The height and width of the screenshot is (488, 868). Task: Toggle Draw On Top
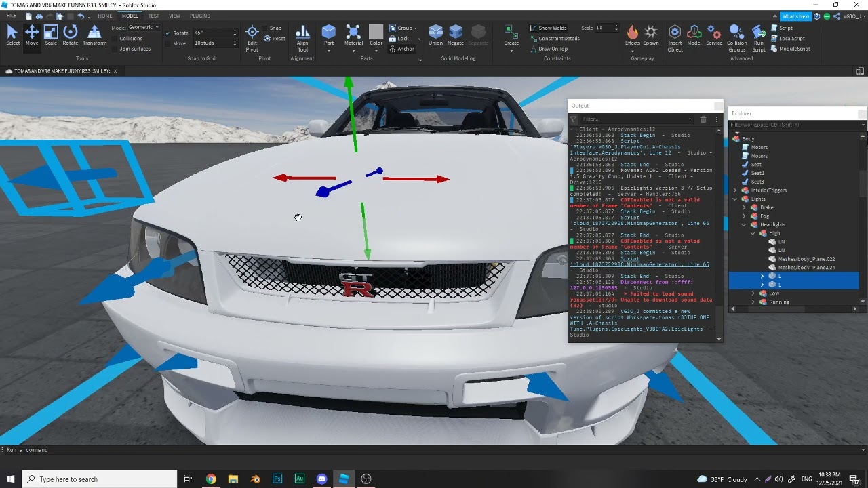pyautogui.click(x=549, y=49)
